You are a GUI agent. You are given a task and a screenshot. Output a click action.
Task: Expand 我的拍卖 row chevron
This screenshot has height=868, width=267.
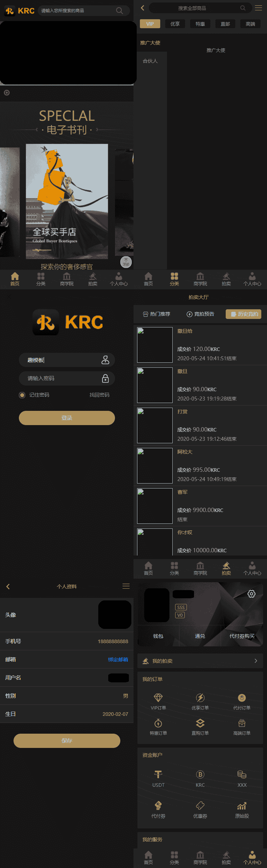[x=256, y=661]
